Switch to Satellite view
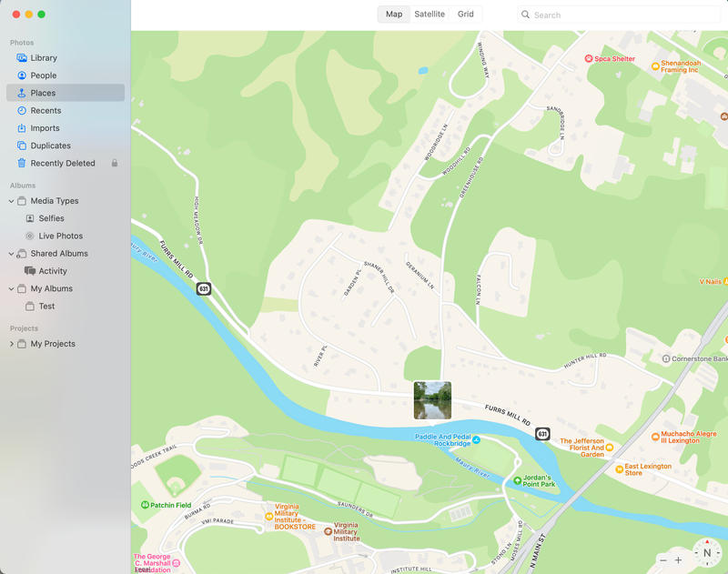 (x=430, y=14)
